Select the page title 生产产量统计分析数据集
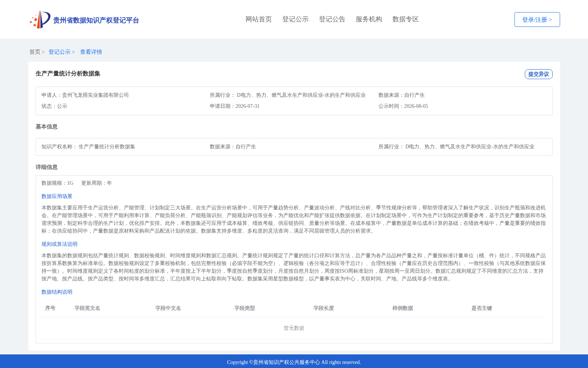 point(68,74)
